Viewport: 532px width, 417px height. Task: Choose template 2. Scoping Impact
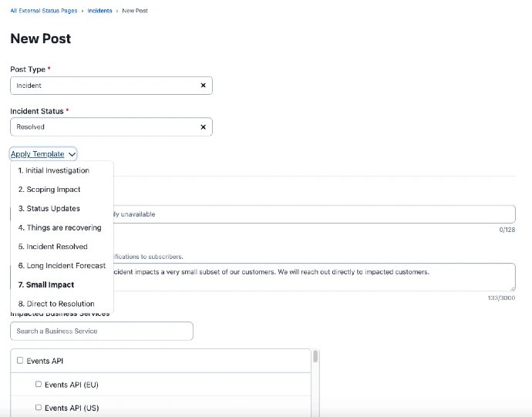pyautogui.click(x=62, y=190)
